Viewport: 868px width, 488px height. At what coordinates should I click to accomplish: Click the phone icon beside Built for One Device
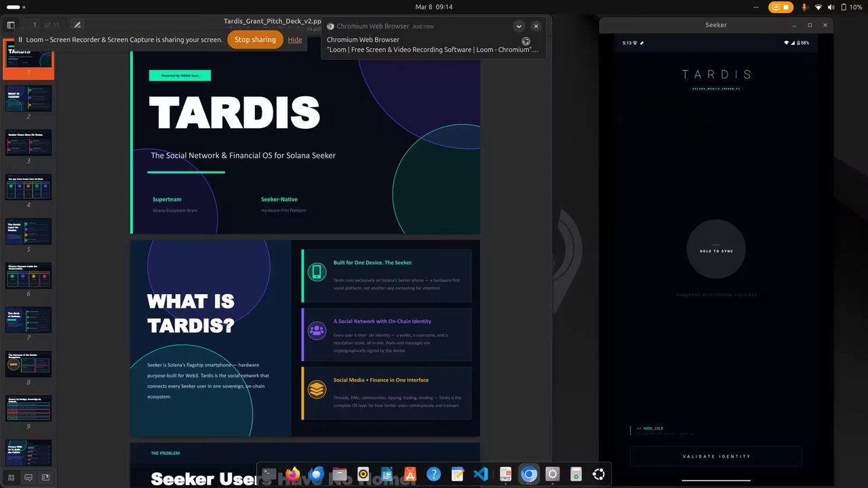[x=317, y=272]
